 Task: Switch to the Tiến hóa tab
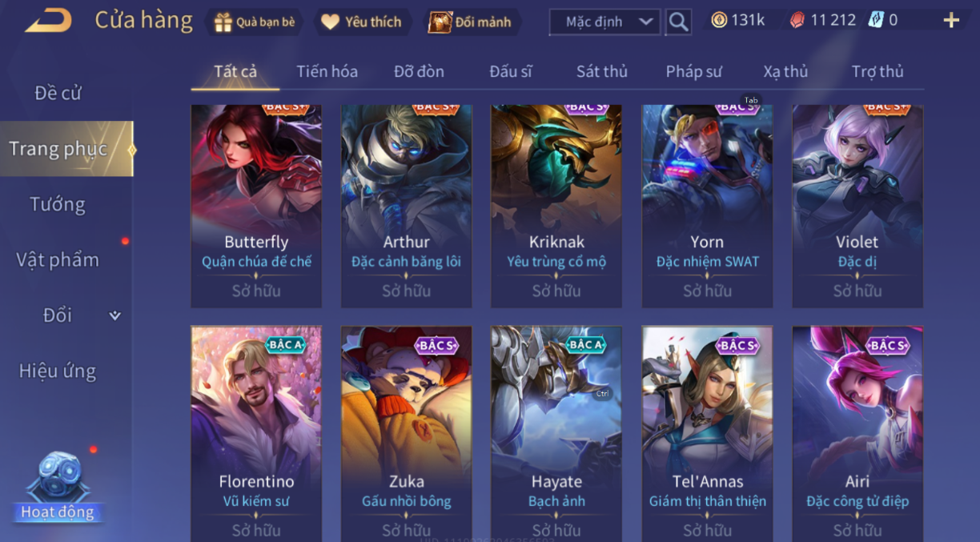coord(327,71)
